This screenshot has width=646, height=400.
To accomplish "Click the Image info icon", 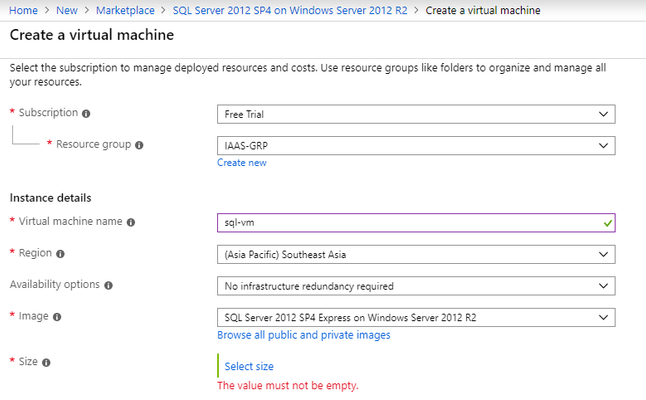I will [x=57, y=317].
